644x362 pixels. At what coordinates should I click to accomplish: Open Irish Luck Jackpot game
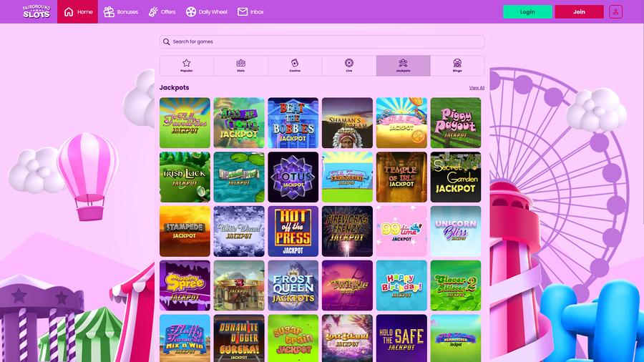(x=185, y=177)
